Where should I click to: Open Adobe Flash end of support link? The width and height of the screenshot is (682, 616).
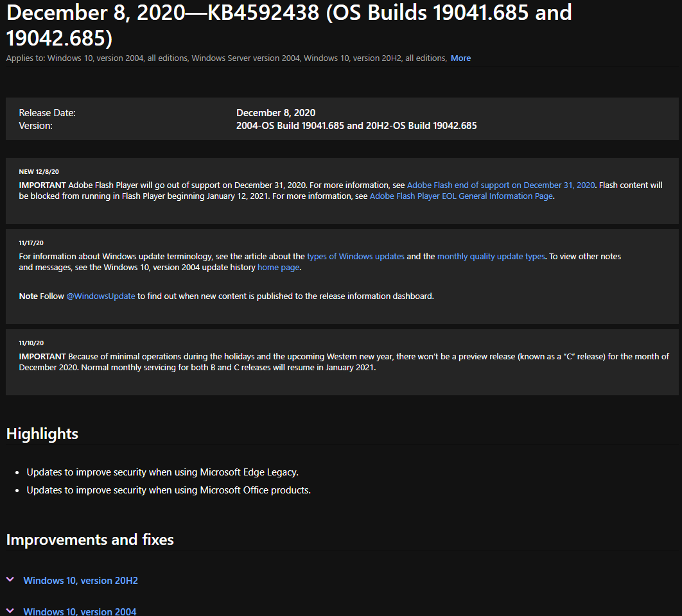click(x=501, y=185)
